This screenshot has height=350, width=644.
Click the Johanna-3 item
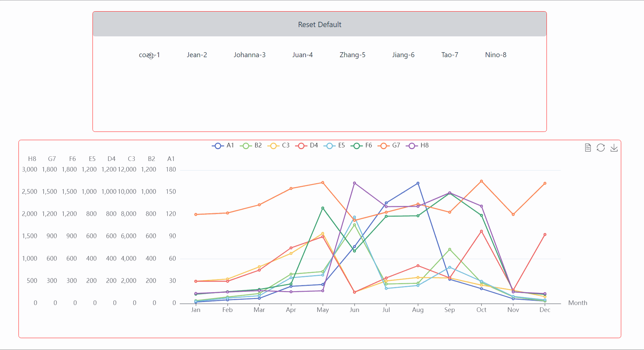click(249, 55)
